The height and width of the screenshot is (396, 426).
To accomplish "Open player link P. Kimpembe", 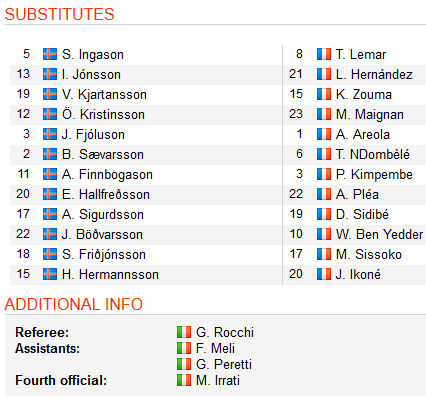I will pyautogui.click(x=374, y=174).
